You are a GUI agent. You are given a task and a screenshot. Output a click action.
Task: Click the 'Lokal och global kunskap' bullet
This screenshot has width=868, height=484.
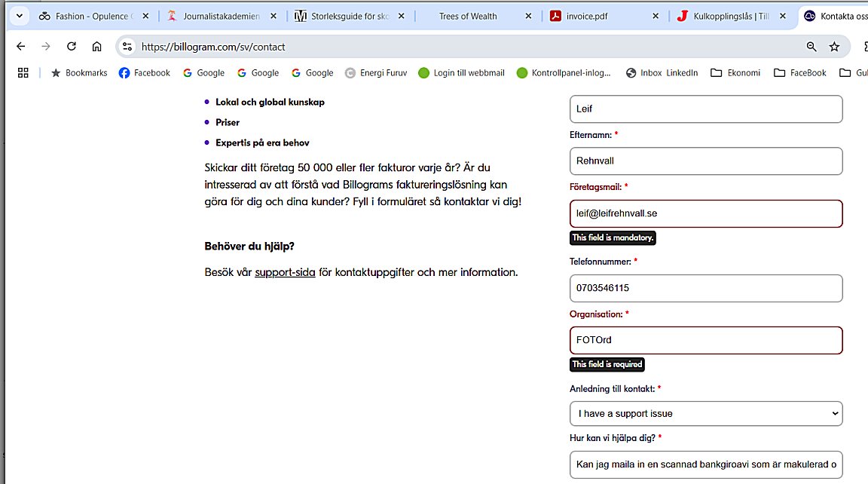pos(270,102)
